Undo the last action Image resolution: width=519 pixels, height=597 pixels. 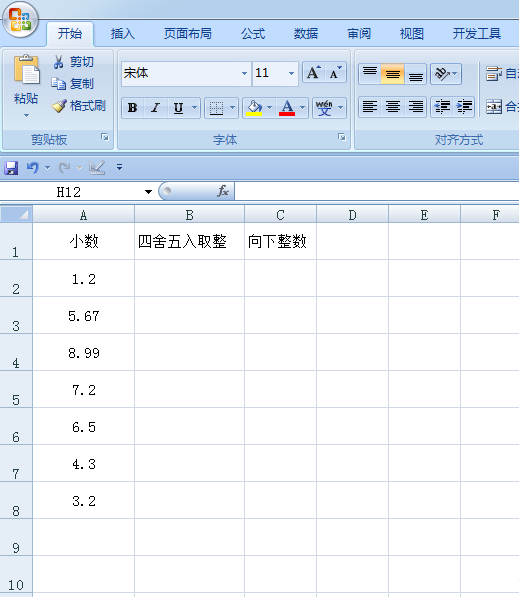pyautogui.click(x=33, y=168)
